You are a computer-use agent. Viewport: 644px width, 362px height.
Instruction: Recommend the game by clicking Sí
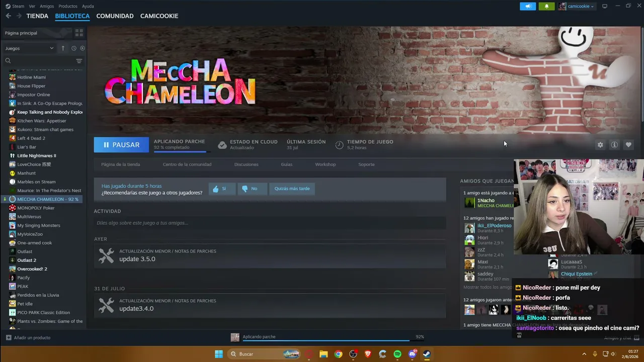(222, 189)
